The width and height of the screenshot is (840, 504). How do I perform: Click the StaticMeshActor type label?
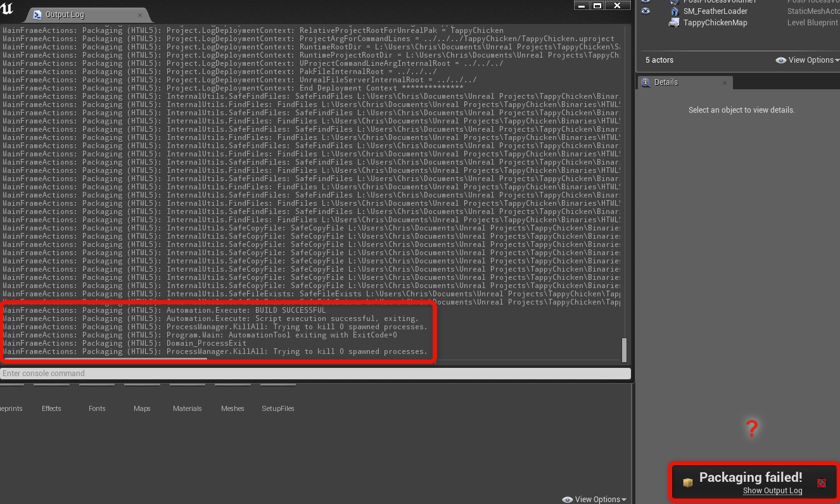813,11
